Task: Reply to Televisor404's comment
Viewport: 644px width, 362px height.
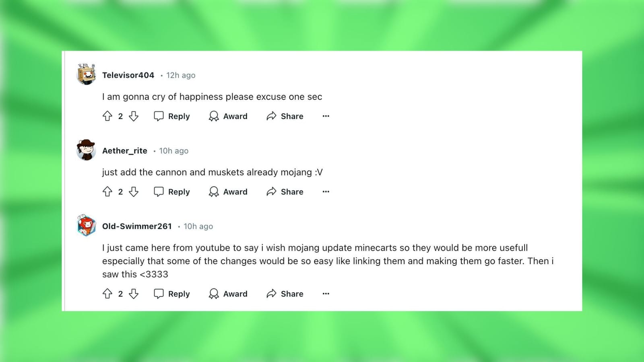Action: coord(172,116)
